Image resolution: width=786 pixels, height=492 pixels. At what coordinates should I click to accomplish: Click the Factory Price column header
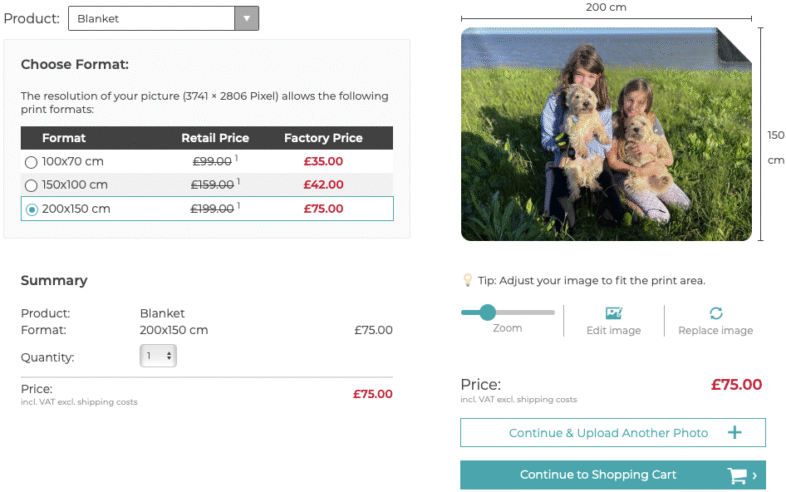click(x=323, y=138)
